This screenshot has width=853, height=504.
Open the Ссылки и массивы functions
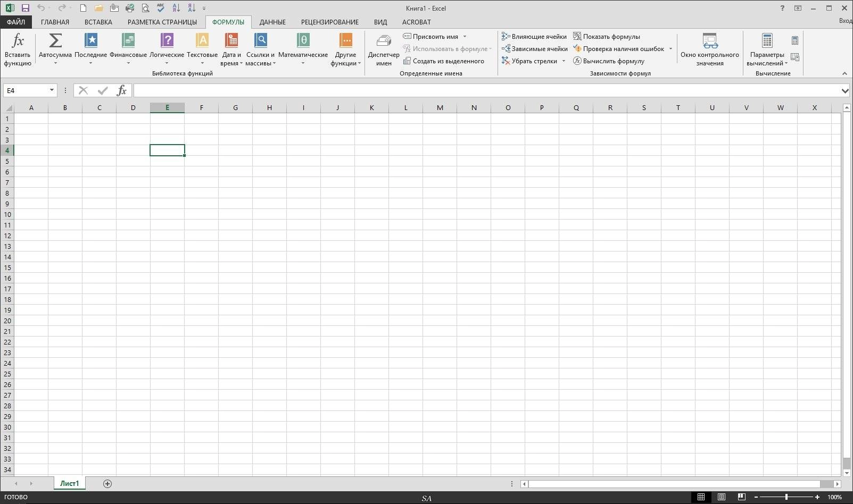pyautogui.click(x=261, y=49)
